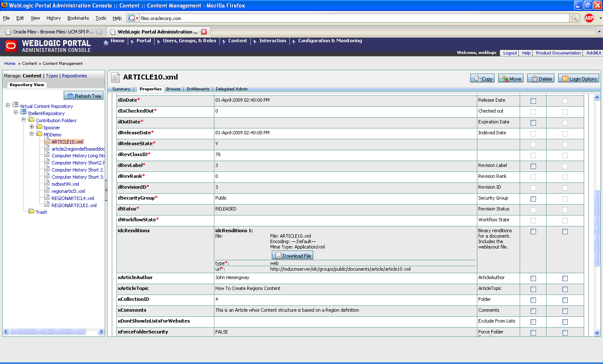Collapse the MDDemo folder node

pos(31,133)
